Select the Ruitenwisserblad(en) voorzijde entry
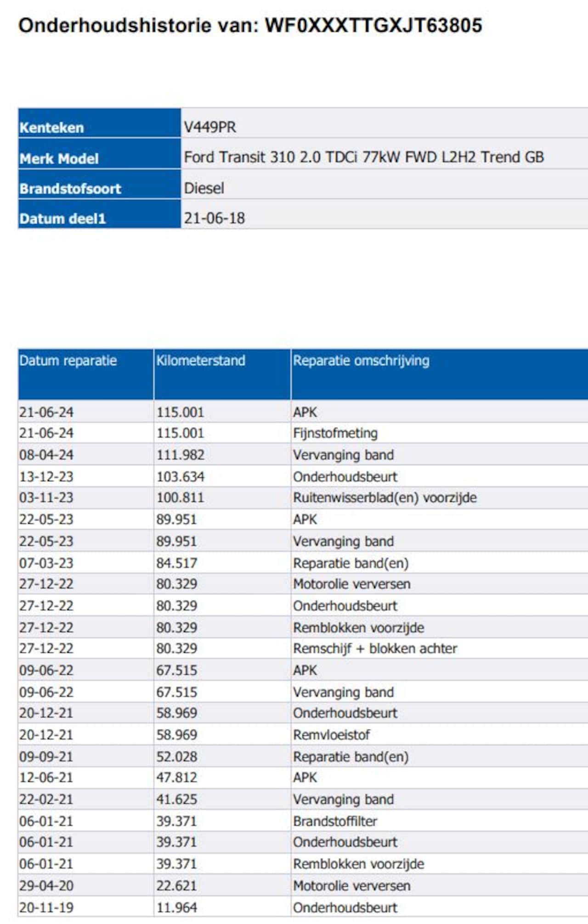 [384, 498]
